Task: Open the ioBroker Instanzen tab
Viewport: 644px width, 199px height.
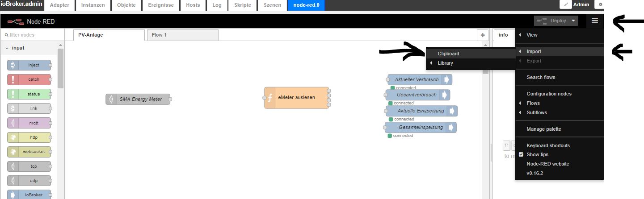Action: (93, 5)
